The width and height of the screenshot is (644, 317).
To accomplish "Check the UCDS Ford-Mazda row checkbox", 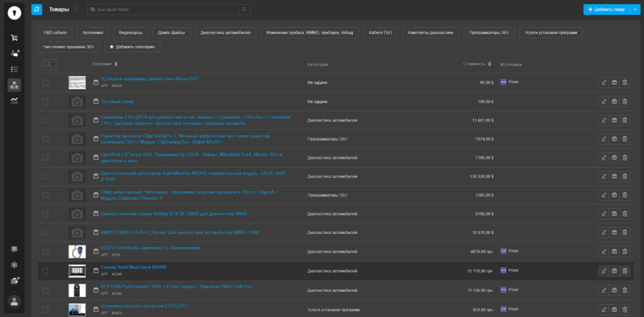I will click(x=45, y=252).
